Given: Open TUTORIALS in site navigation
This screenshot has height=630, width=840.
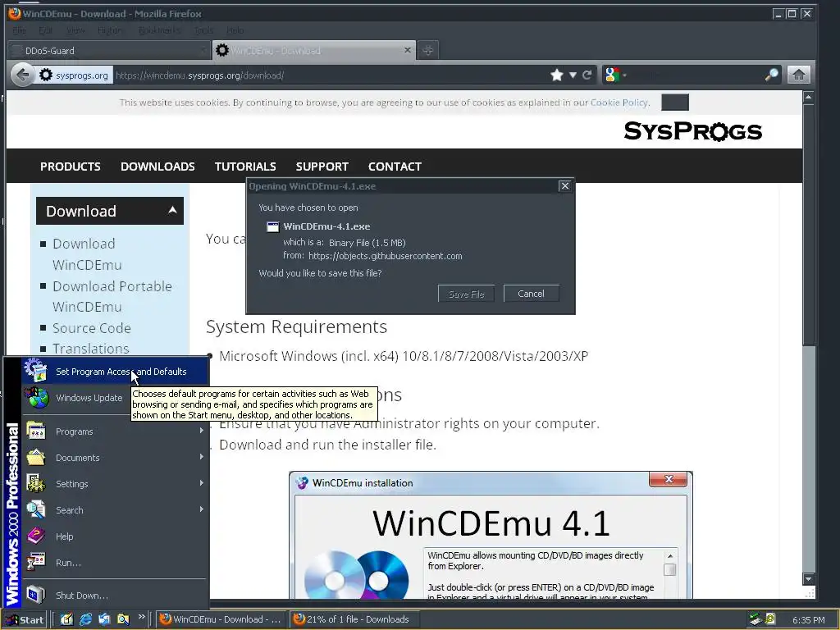Looking at the screenshot, I should [245, 167].
